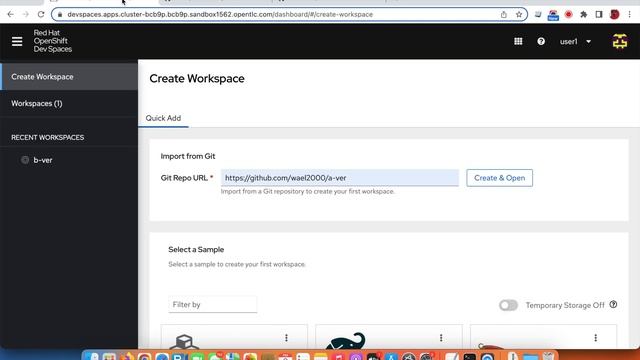
Task: Click the Git Repo URL input field
Action: (340, 178)
